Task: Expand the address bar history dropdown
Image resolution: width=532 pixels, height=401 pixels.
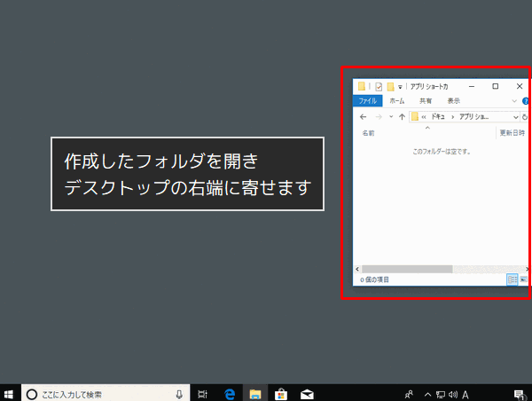Action: (516, 116)
